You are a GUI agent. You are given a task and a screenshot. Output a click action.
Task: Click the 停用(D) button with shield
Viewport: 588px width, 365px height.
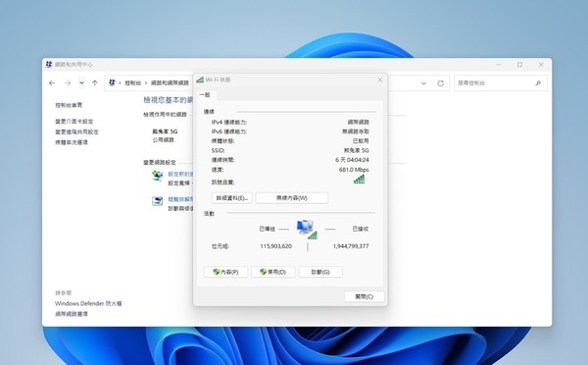(x=273, y=272)
